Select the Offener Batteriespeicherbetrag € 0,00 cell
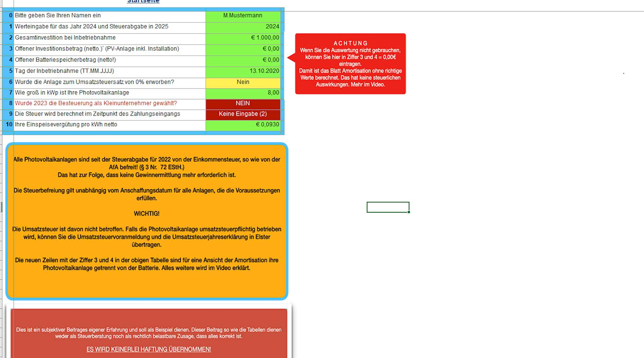The width and height of the screenshot is (644, 358). click(243, 60)
